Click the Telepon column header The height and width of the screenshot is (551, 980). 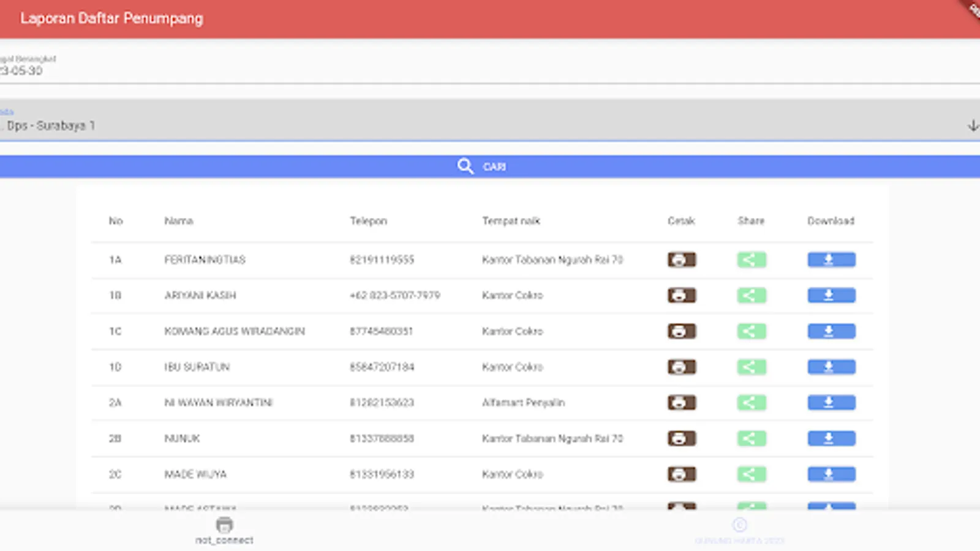pos(368,221)
